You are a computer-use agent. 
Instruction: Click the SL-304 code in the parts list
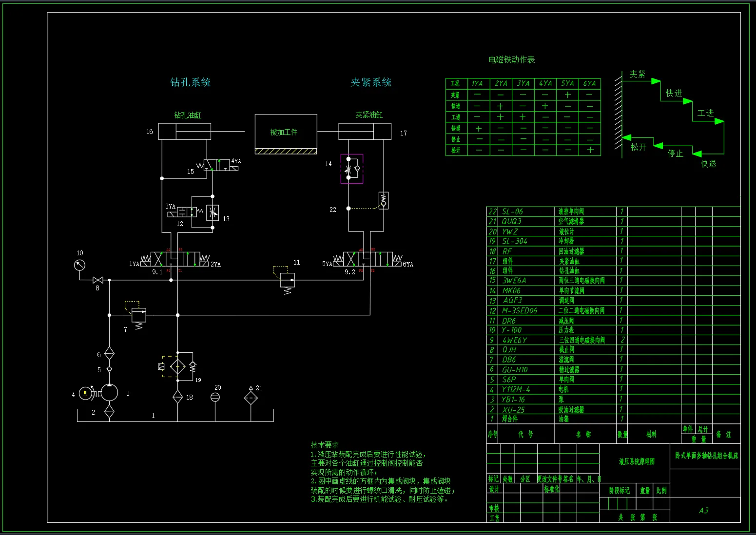(x=515, y=241)
